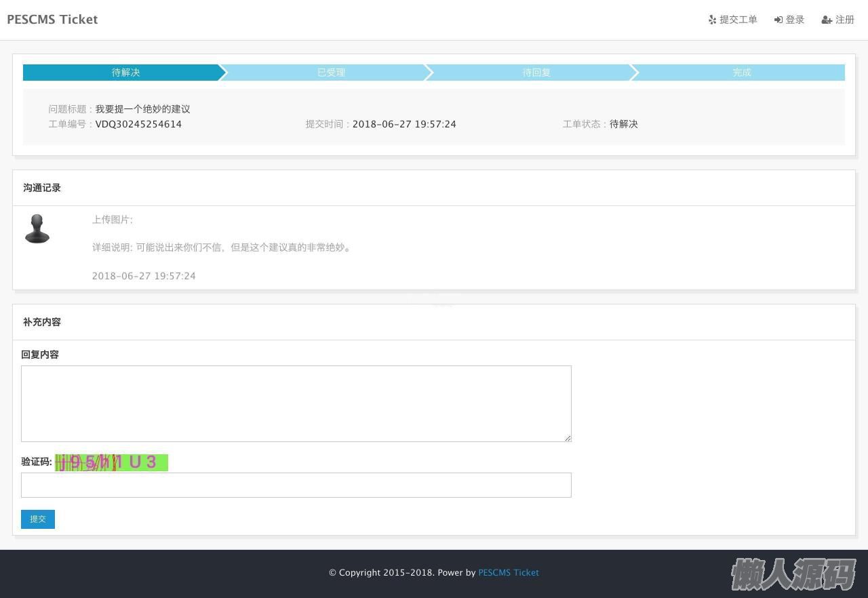Click the 注册 register user icon
The width and height of the screenshot is (868, 598).
[x=827, y=20]
